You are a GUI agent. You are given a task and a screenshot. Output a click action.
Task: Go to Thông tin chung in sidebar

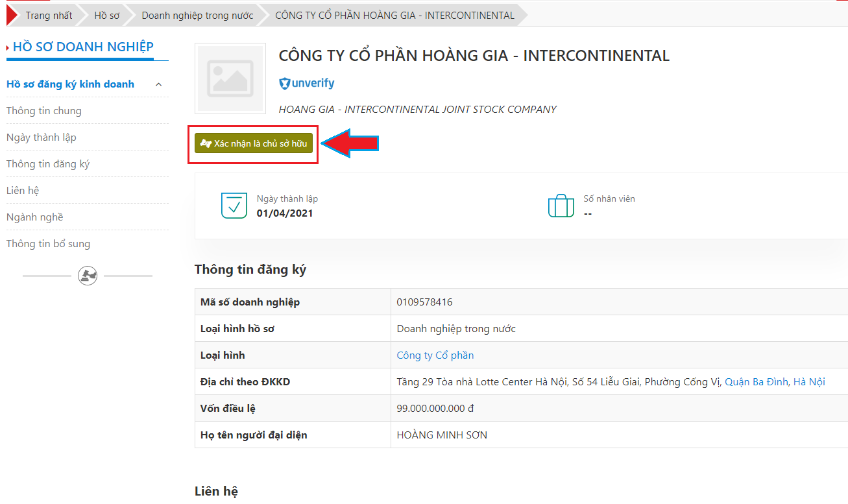click(x=44, y=111)
